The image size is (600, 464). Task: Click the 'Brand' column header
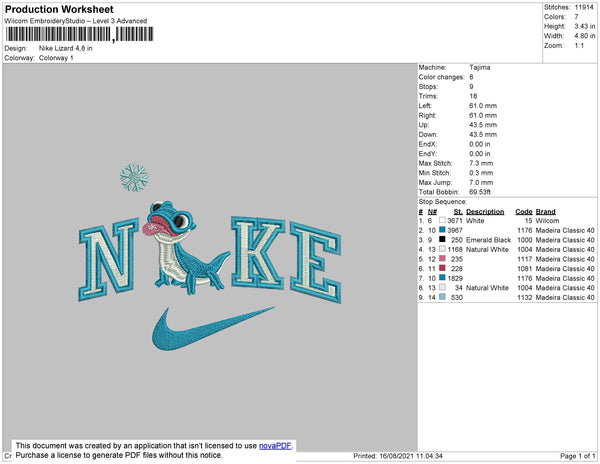pyautogui.click(x=545, y=212)
